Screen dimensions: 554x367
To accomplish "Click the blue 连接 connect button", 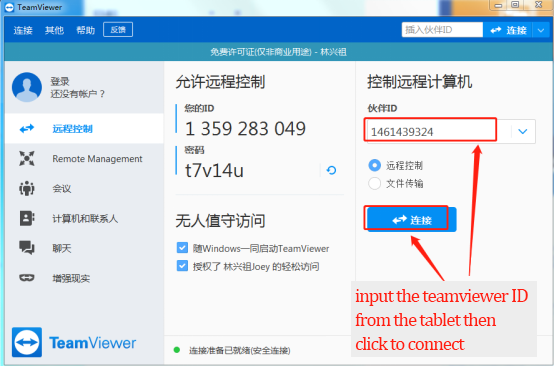I will click(x=412, y=219).
